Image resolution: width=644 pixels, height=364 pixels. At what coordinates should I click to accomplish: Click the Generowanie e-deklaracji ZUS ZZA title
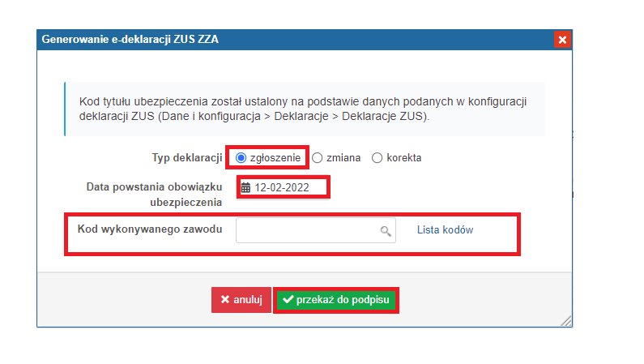click(x=130, y=39)
